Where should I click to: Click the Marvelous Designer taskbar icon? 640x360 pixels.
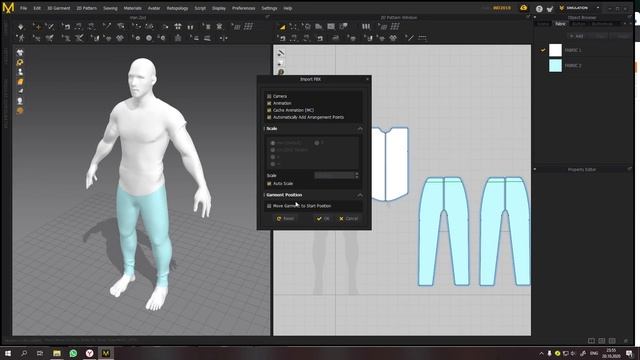point(106,353)
